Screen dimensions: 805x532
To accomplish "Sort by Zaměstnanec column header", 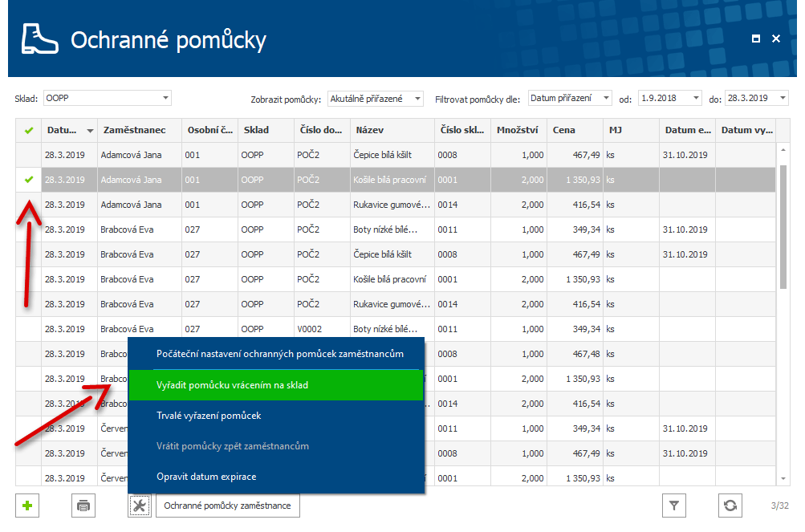I will pyautogui.click(x=139, y=131).
